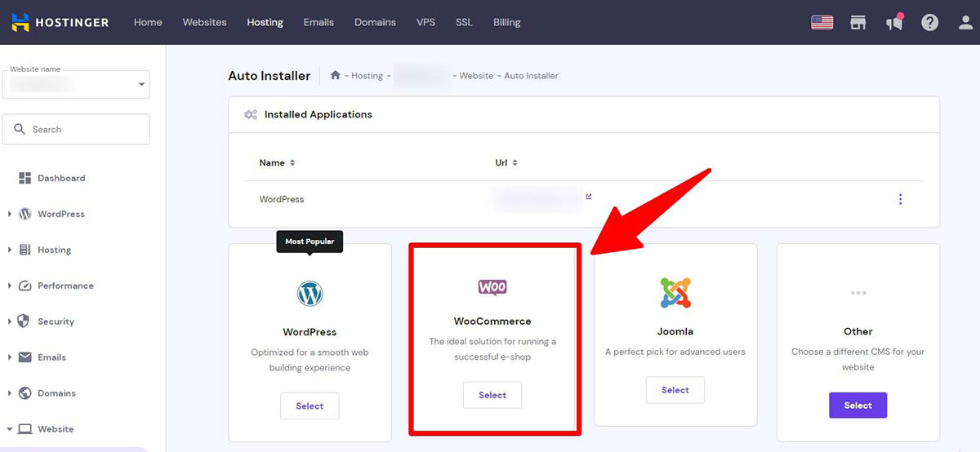Screen dimensions: 980x452
Task: Expand the Performance sidebar section
Action: coord(10,286)
